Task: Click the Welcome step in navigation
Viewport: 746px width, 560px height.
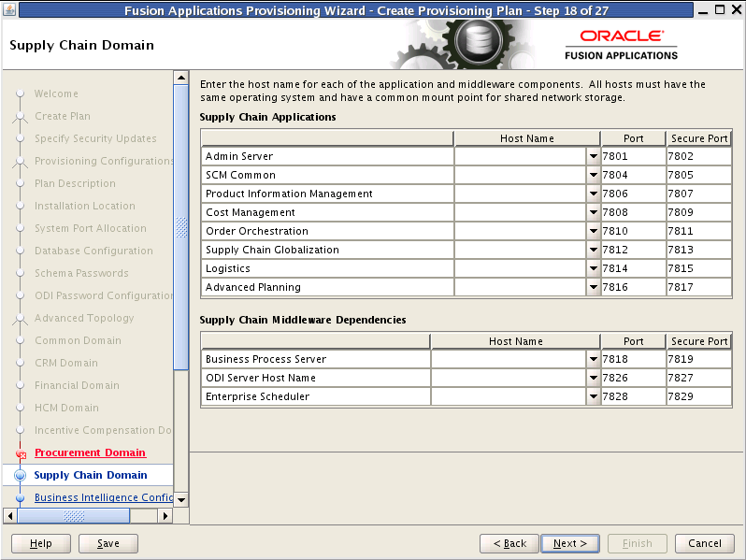Action: [x=56, y=93]
